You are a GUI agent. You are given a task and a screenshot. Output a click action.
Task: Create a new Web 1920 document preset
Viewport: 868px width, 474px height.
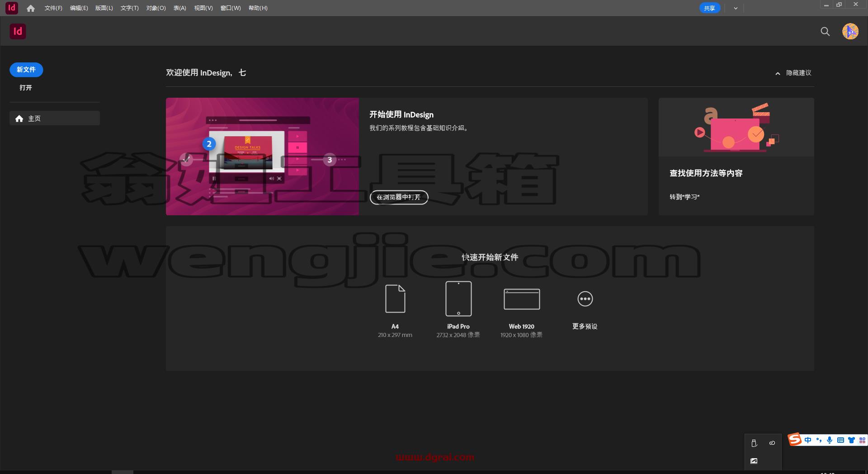pos(522,313)
